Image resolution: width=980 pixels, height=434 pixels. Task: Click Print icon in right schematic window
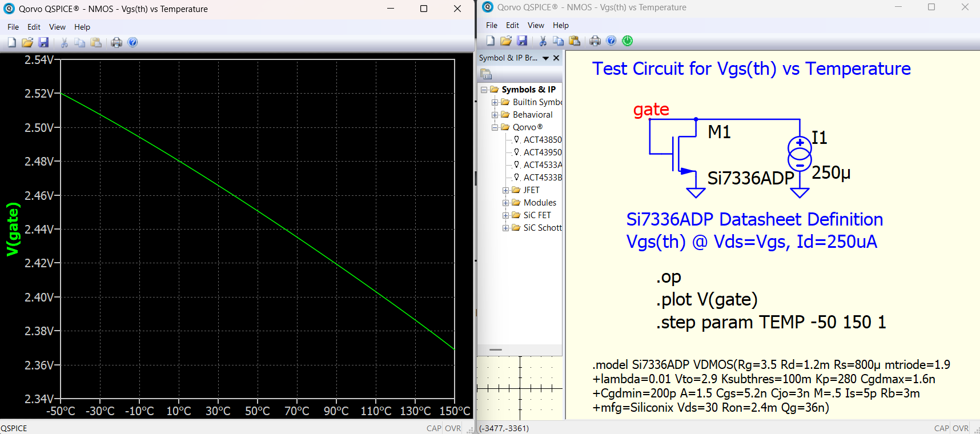(595, 41)
